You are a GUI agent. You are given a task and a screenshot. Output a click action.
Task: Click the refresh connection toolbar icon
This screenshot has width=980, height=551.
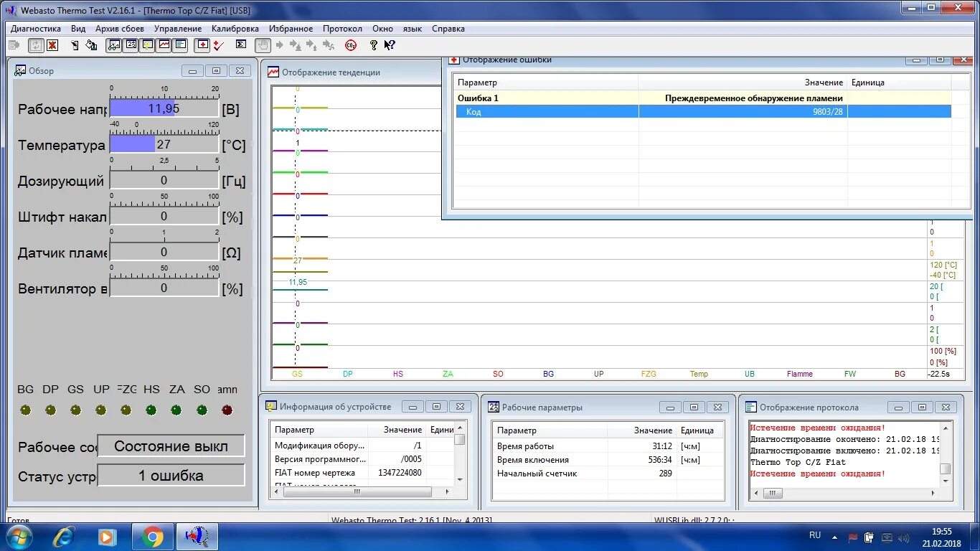tap(36, 45)
